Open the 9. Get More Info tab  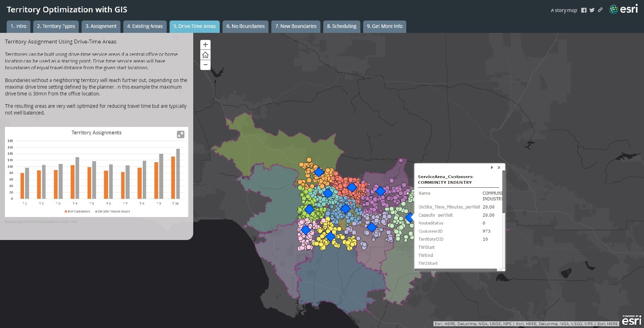[384, 27]
